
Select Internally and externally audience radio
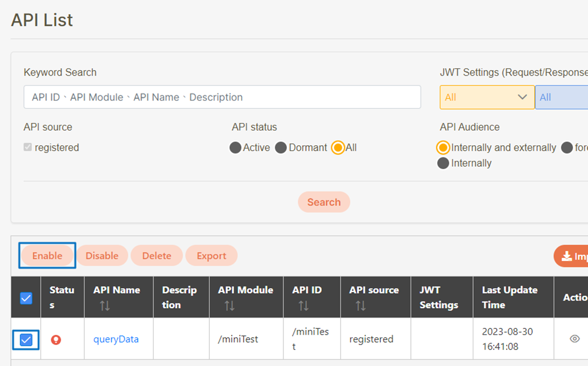point(443,148)
